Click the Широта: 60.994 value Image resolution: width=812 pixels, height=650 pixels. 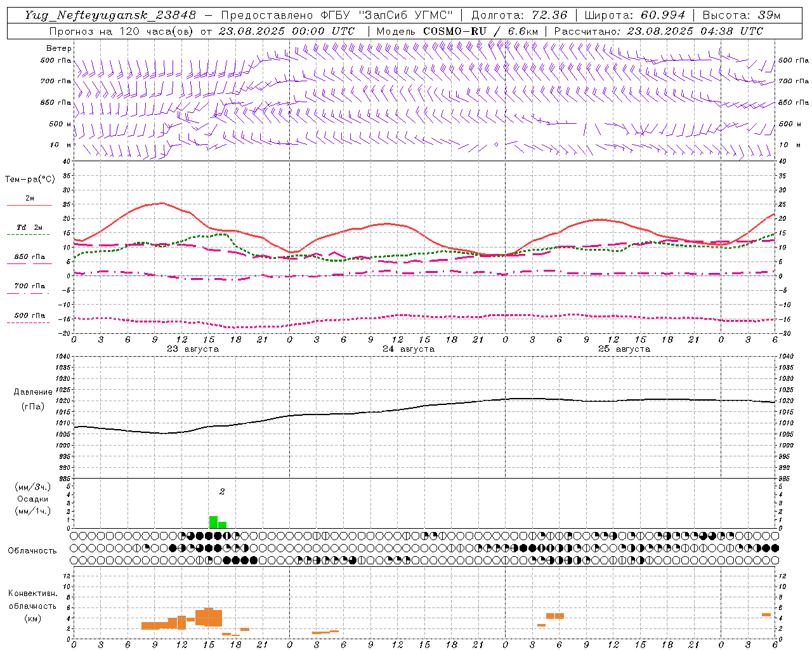pyautogui.click(x=635, y=15)
